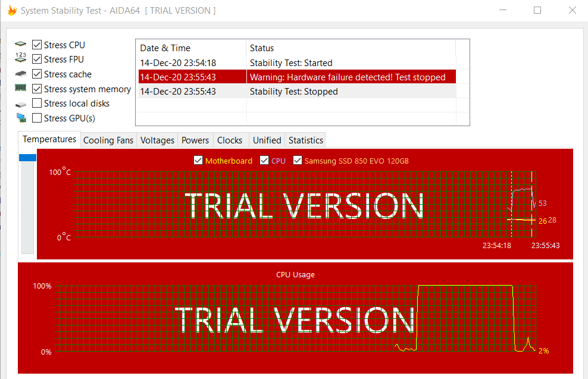The height and width of the screenshot is (379, 588).
Task: Click the blue graph scroll slider handle
Action: point(28,158)
